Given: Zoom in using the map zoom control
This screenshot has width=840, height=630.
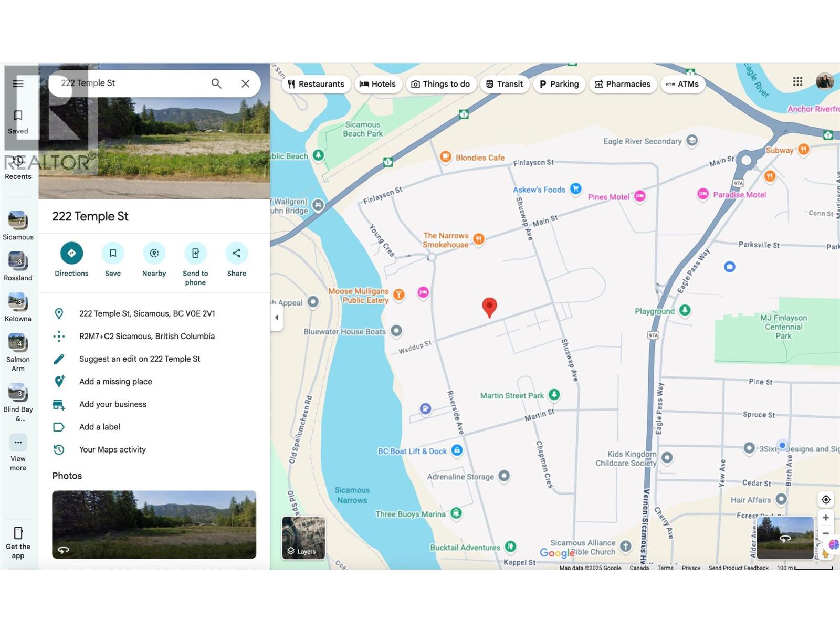Looking at the screenshot, I should click(826, 518).
